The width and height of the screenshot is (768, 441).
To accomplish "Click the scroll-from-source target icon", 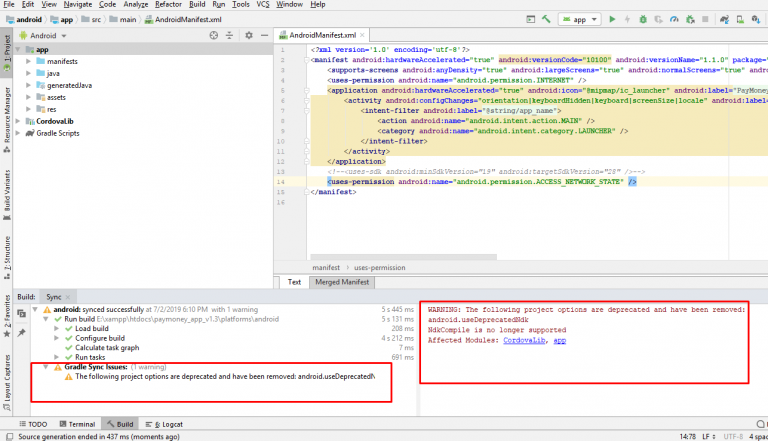I will (212, 35).
